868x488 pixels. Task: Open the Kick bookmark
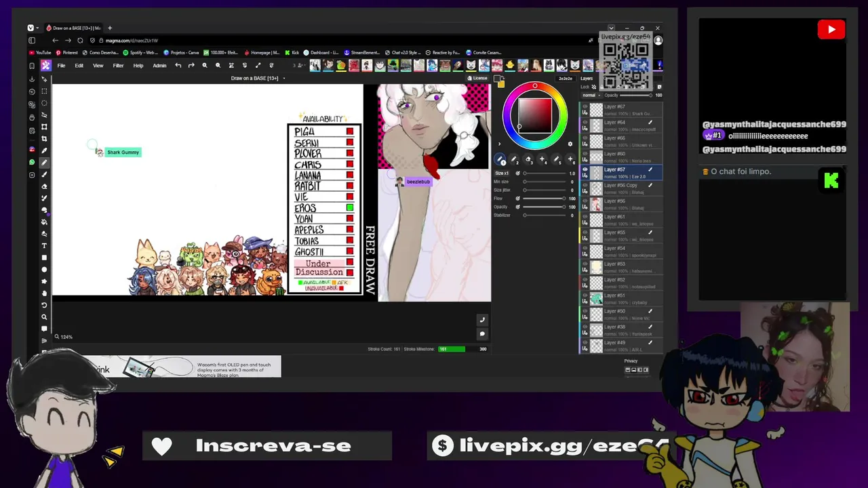coord(292,52)
